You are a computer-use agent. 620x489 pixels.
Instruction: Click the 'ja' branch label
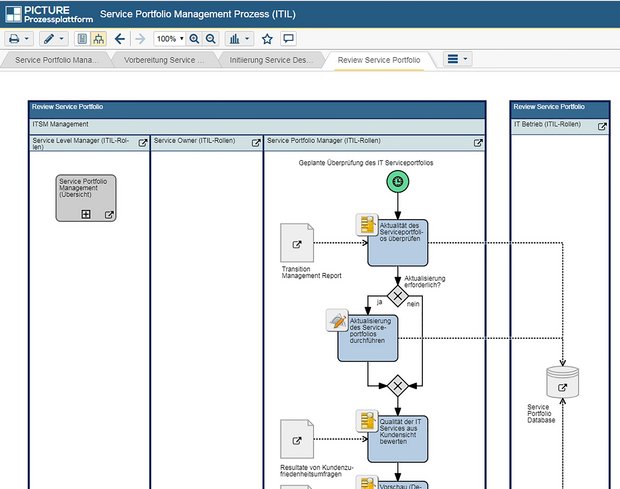point(379,302)
